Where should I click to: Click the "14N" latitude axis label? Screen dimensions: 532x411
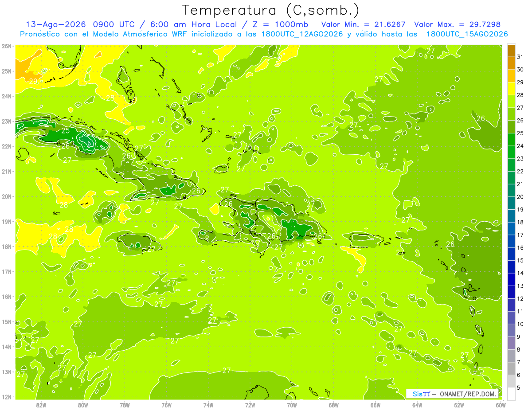(x=6, y=347)
